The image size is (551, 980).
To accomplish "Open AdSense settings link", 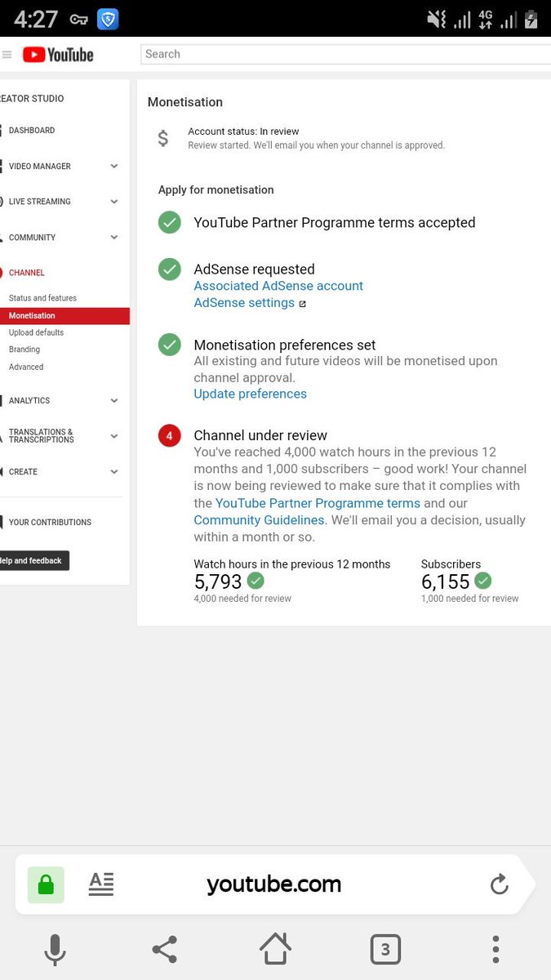I will point(244,303).
